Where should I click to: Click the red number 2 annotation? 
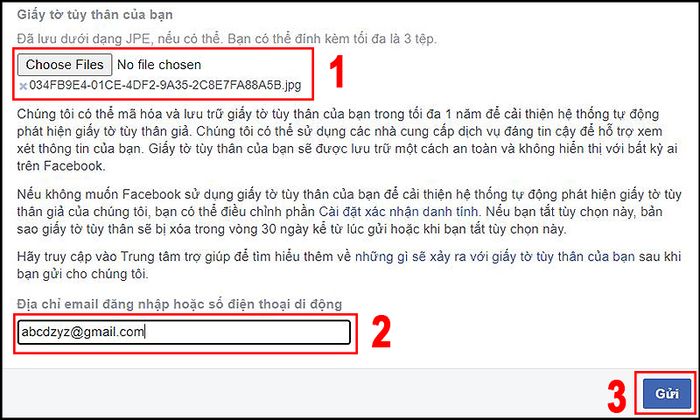point(381,333)
